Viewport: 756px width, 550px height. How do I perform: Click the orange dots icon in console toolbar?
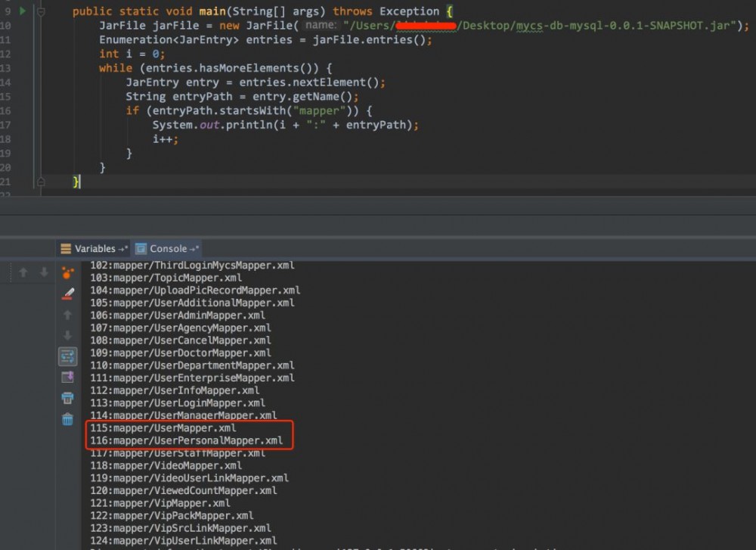point(67,273)
